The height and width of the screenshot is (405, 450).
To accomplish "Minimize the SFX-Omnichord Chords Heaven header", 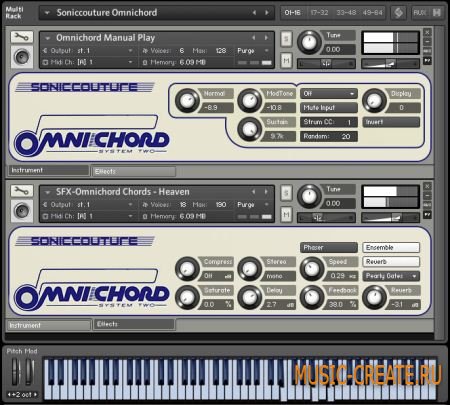I will (x=427, y=196).
